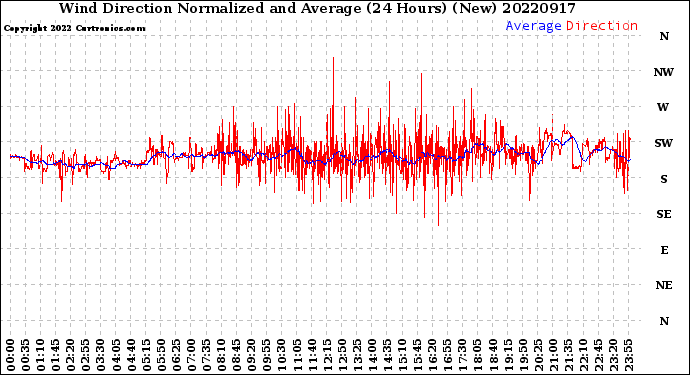690x375 pixels.
Task: Click the 10:30 time axis label
Action: [282, 355]
